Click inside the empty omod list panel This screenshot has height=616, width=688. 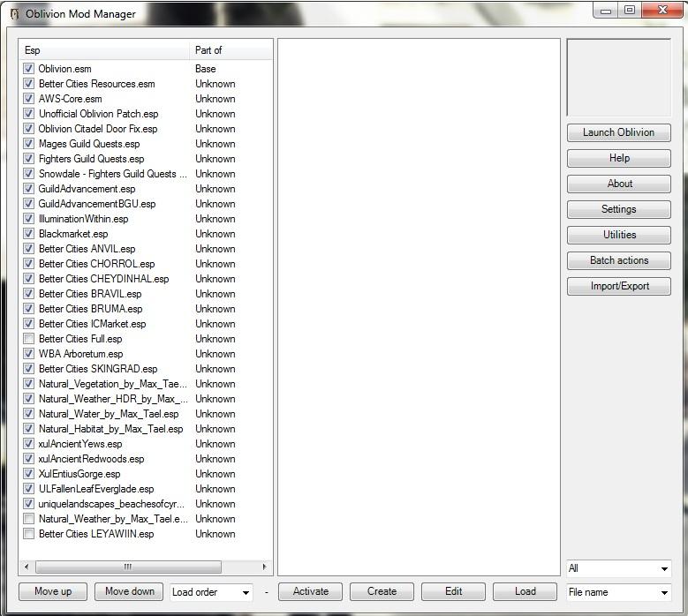(419, 307)
